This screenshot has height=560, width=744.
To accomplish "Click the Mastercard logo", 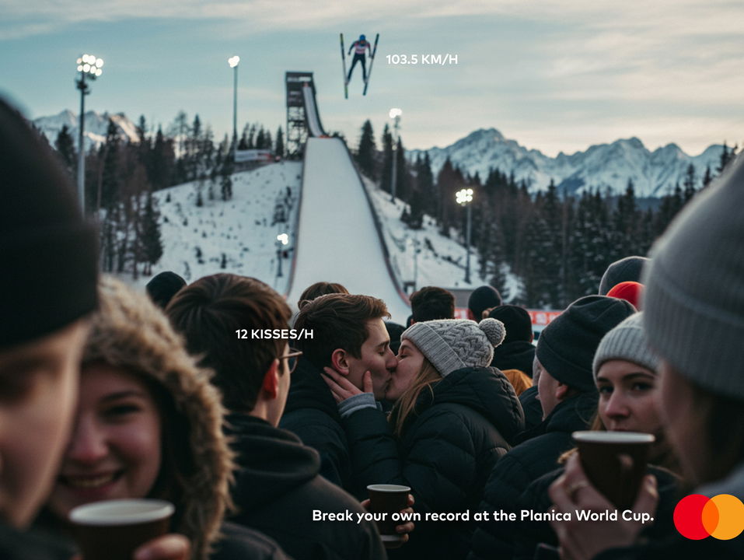I will coord(708,516).
